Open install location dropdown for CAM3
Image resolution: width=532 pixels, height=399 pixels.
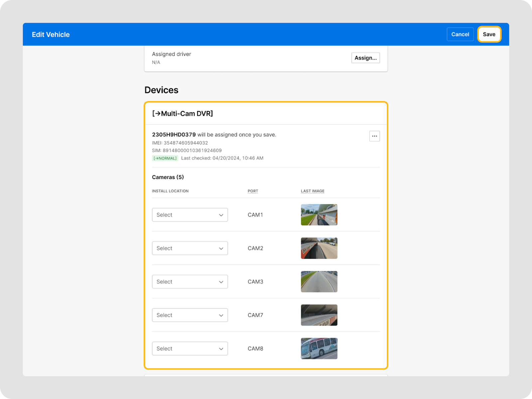click(x=190, y=282)
